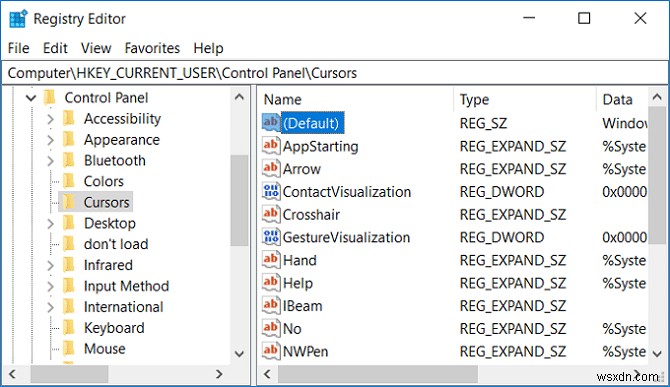670x387 pixels.
Task: Expand the Accessibility key
Action: [x=50, y=119]
